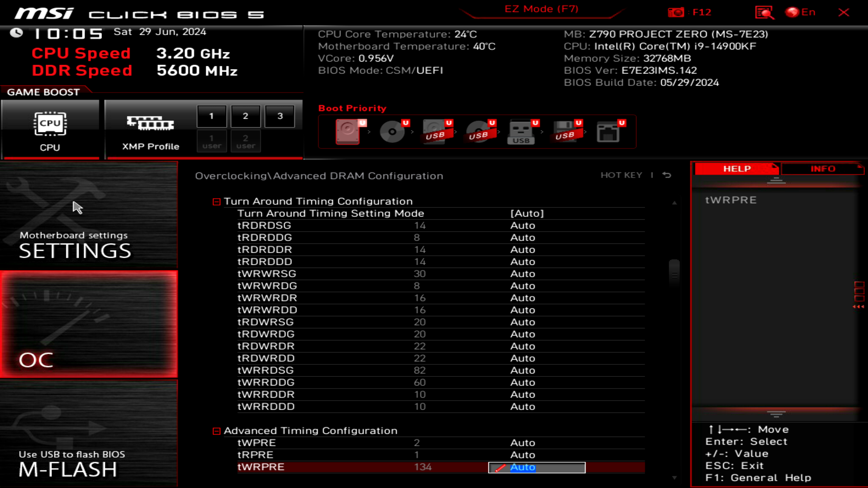Toggle Turn Around Timing Setting Mode Auto
Viewport: 868px width, 488px height.
point(527,213)
